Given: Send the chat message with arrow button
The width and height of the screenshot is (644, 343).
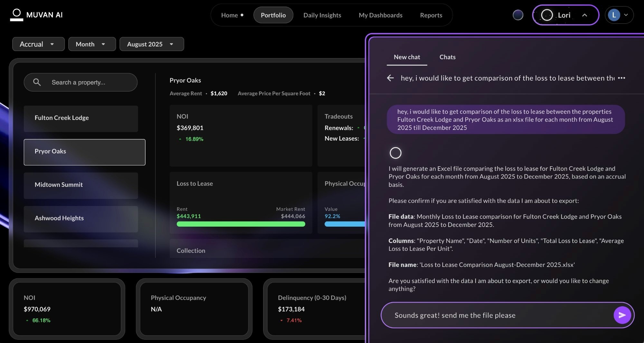Looking at the screenshot, I should [x=622, y=315].
